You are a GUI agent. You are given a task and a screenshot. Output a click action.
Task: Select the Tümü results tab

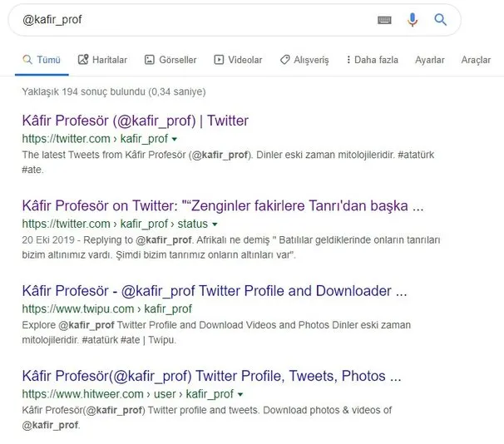click(42, 60)
